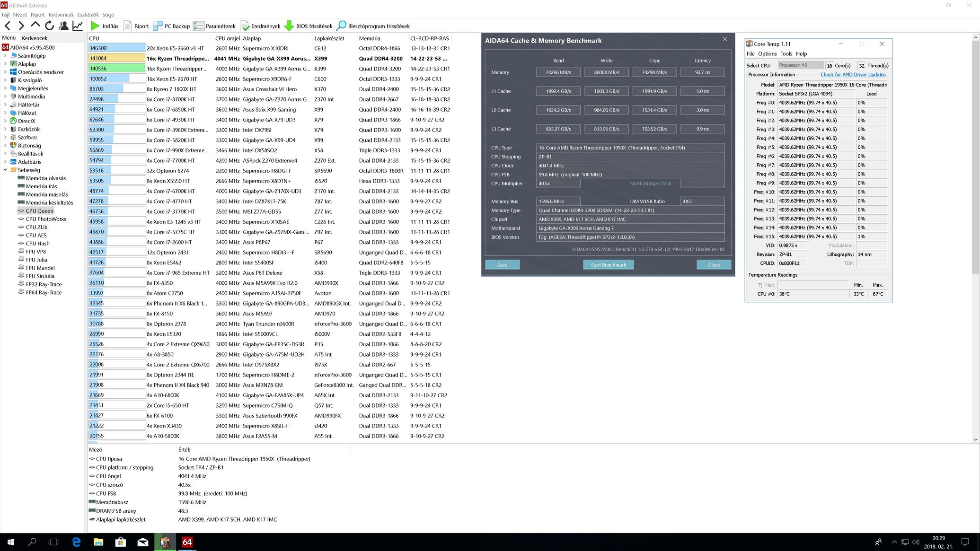Screen dimensions: 980x551
Task: Expand Számítógép tree node
Action: pos(5,56)
